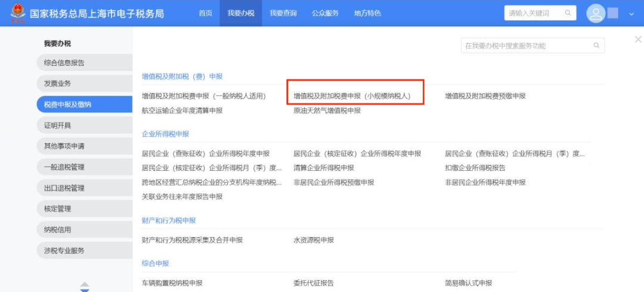Click the user avatar icon

(x=596, y=13)
